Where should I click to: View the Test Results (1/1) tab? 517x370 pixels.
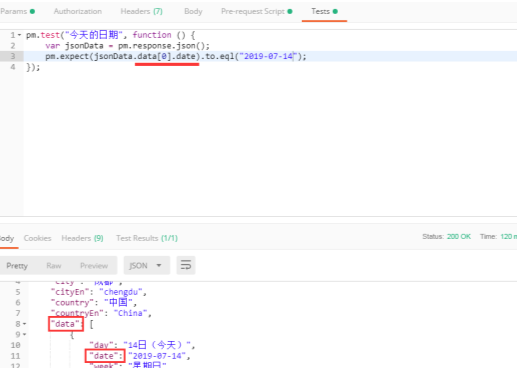pos(147,238)
